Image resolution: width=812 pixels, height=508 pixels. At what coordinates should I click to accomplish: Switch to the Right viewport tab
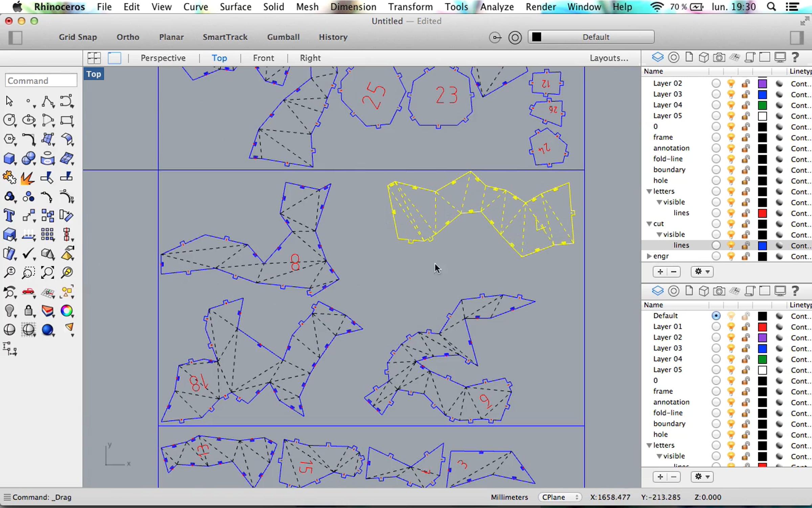click(x=310, y=58)
